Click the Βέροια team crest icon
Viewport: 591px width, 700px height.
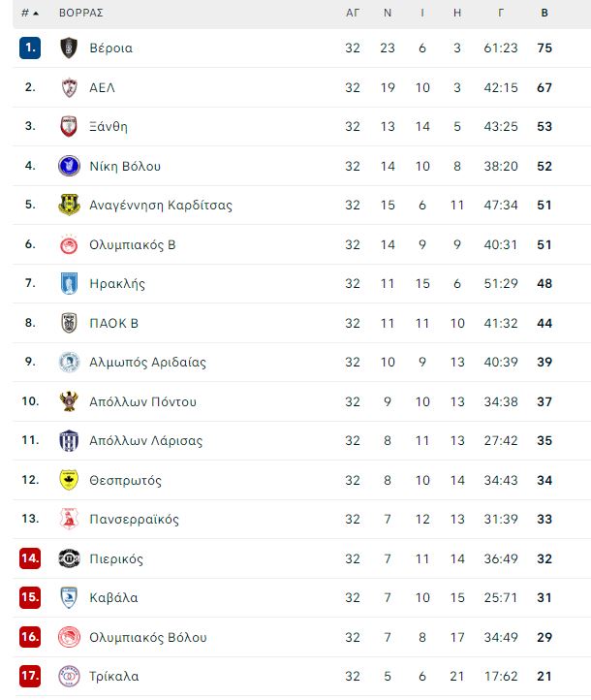pyautogui.click(x=69, y=48)
